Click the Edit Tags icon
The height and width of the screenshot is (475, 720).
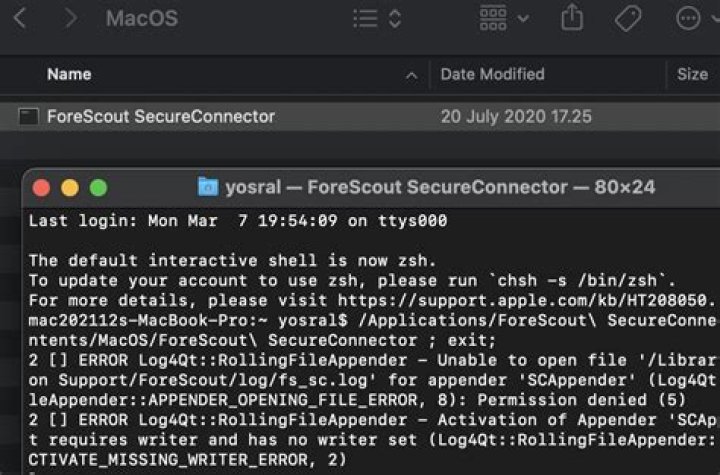point(628,18)
